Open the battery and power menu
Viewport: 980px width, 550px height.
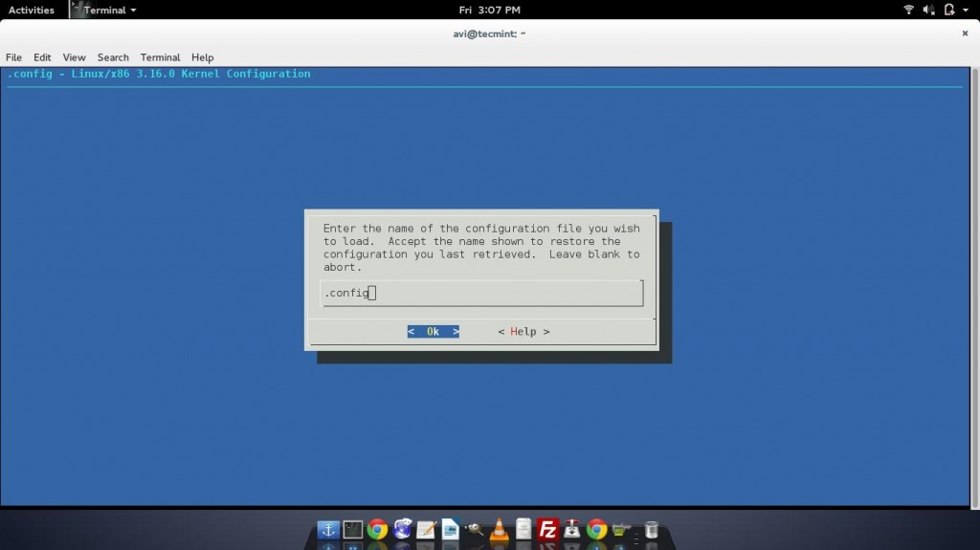tap(951, 10)
